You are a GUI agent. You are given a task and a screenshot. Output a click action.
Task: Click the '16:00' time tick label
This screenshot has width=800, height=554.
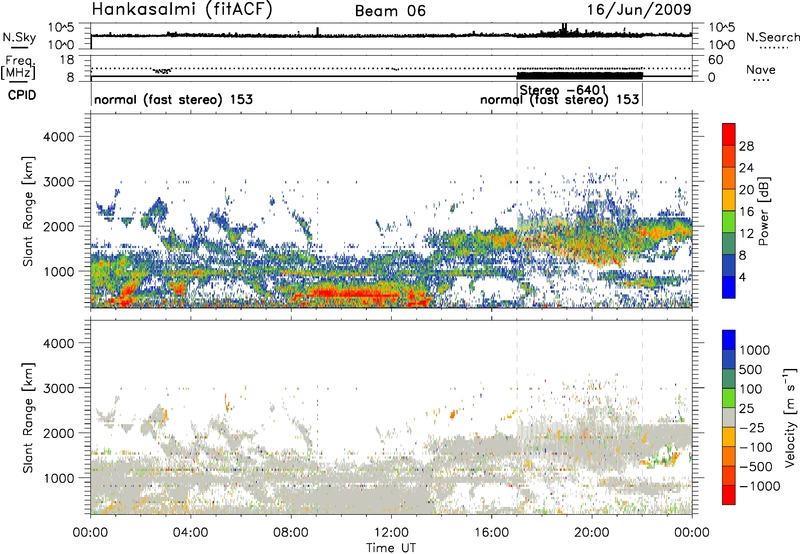click(491, 533)
